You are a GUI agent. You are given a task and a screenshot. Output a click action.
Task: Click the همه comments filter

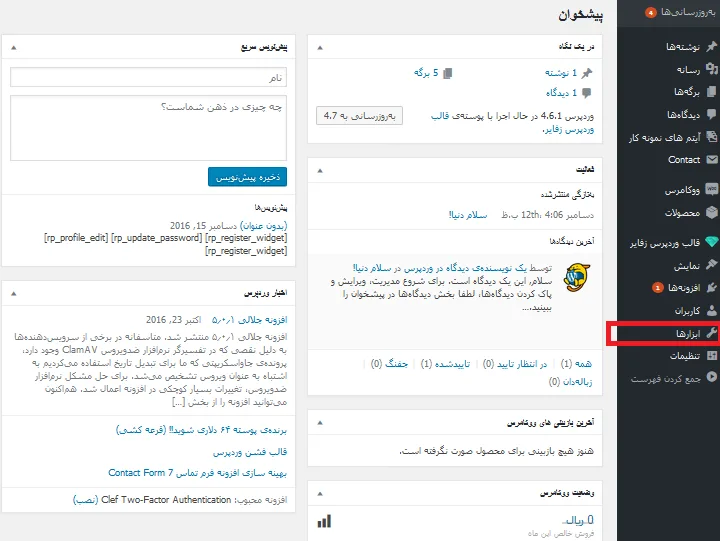click(x=583, y=364)
